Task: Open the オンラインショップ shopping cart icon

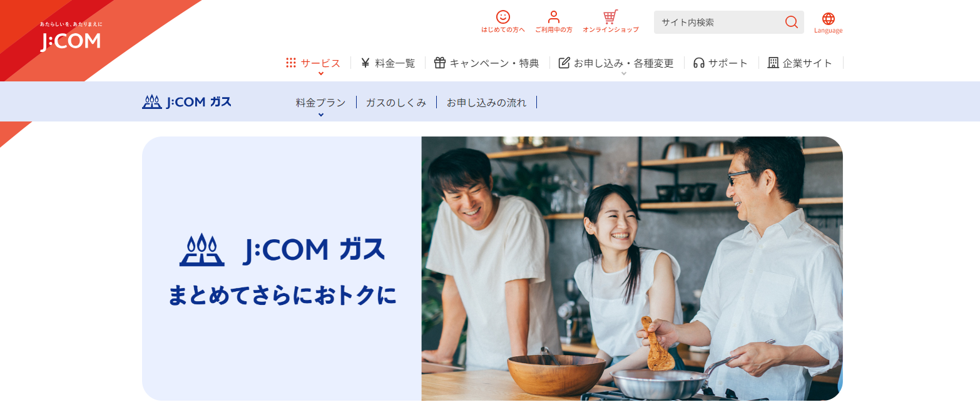Action: point(610,17)
